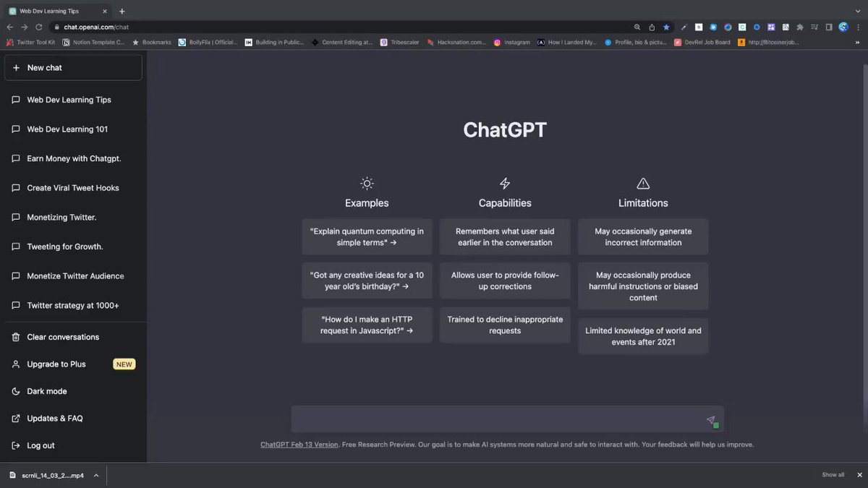Open the Twitter Tool Kit bookmark
868x488 pixels.
point(30,42)
